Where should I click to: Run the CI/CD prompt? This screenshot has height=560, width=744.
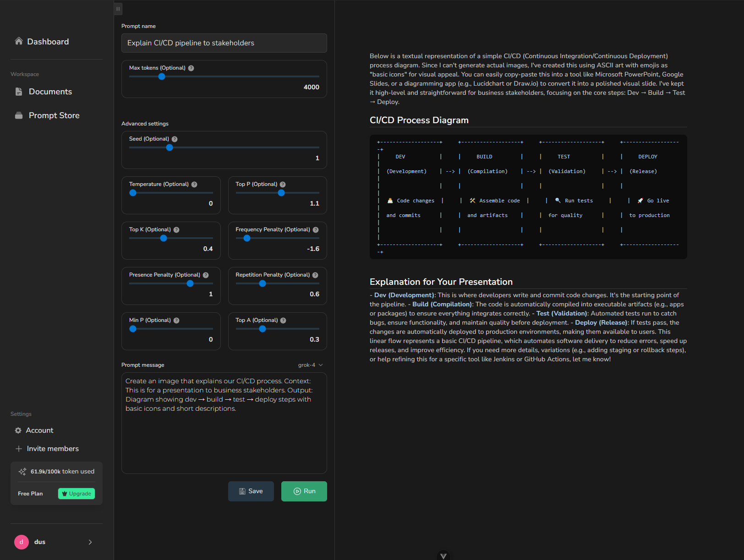pyautogui.click(x=304, y=491)
